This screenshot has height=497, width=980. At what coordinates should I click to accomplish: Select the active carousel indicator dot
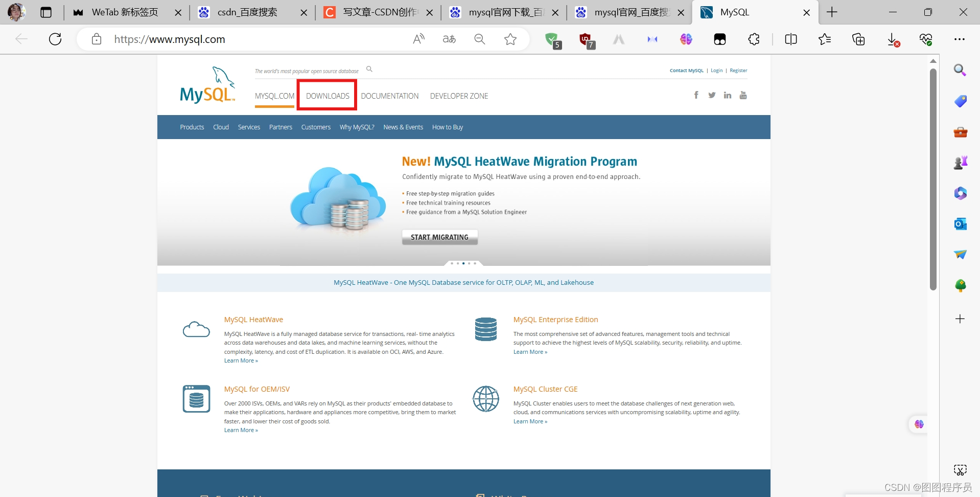tap(463, 263)
